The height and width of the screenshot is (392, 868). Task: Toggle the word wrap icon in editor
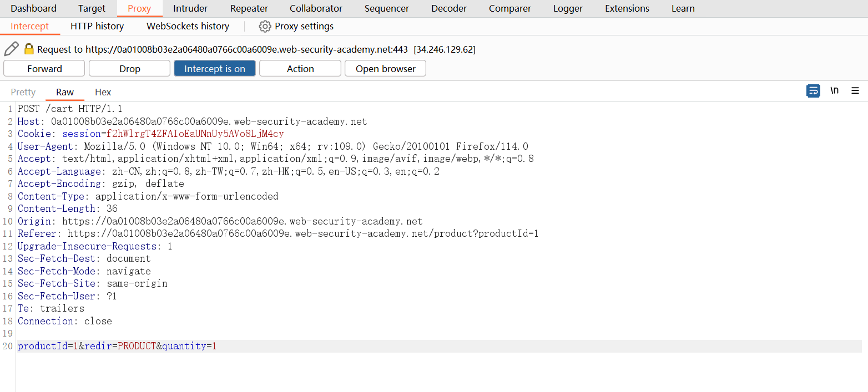(813, 91)
